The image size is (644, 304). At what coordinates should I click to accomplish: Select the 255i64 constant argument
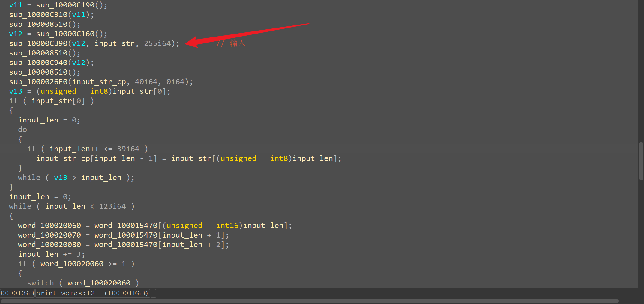coord(157,43)
